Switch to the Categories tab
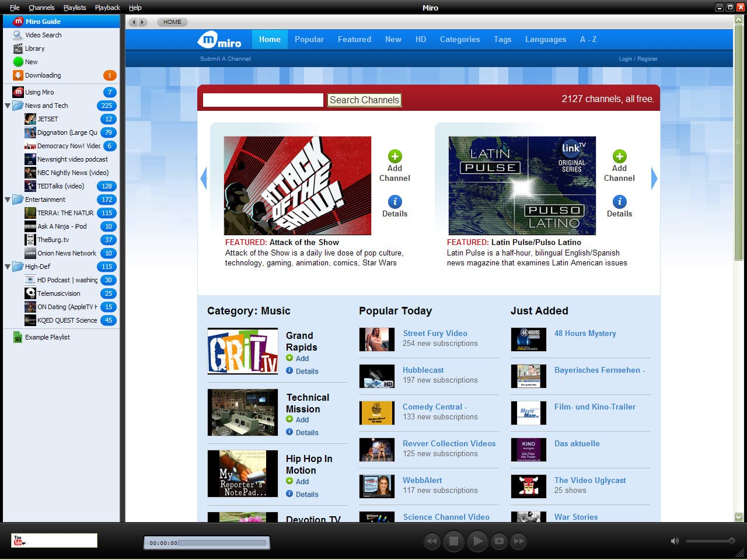This screenshot has height=560, width=747. (x=460, y=40)
